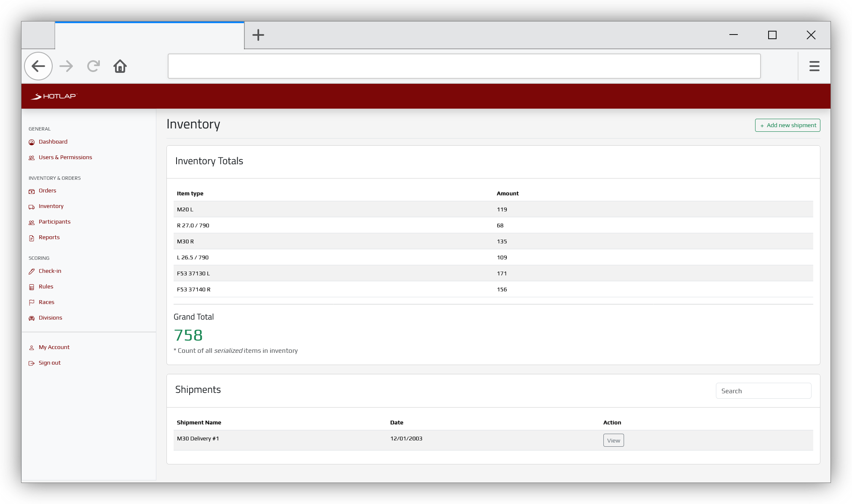
Task: View the M30 Delivery #1 shipment
Action: pos(613,440)
